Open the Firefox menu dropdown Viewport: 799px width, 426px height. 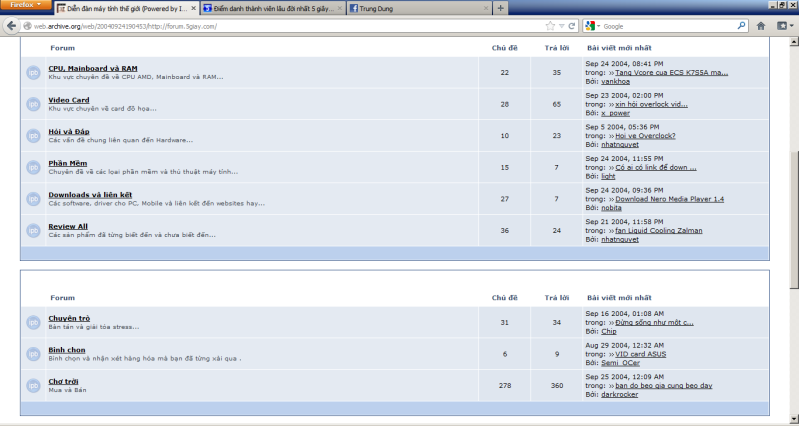point(25,6)
